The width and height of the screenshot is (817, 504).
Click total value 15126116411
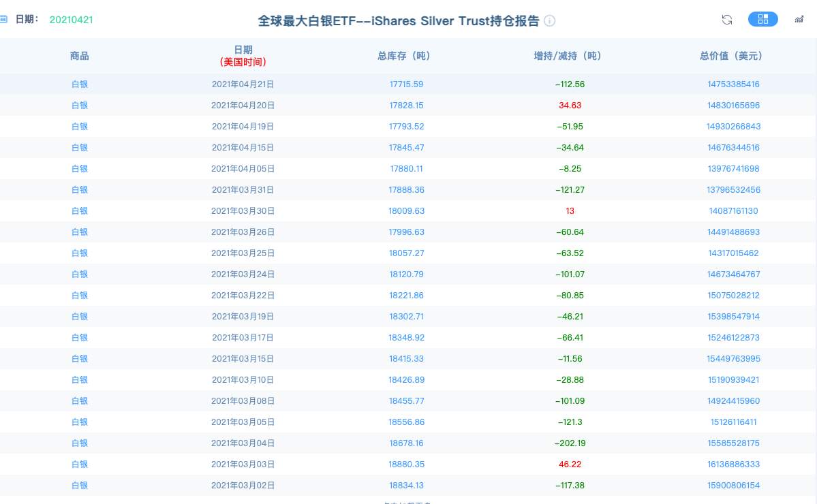coord(733,422)
